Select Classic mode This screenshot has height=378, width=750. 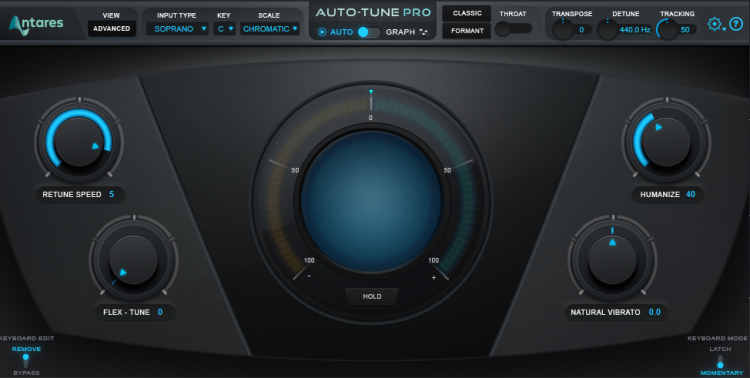click(466, 13)
